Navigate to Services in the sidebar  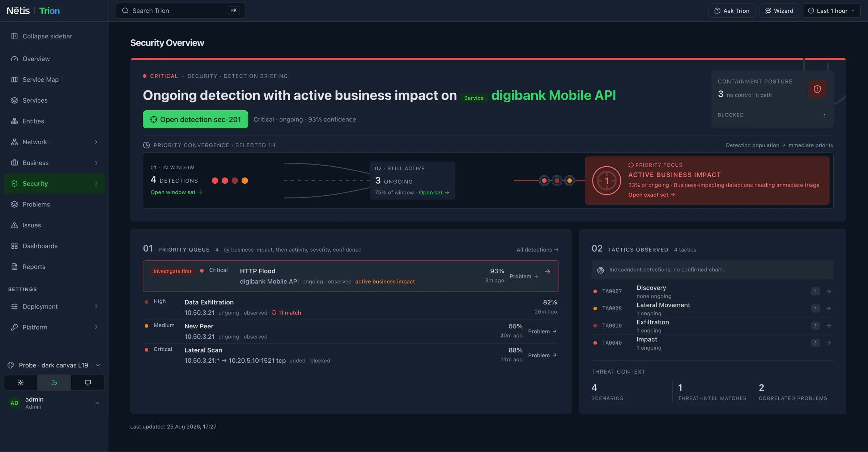(54, 101)
